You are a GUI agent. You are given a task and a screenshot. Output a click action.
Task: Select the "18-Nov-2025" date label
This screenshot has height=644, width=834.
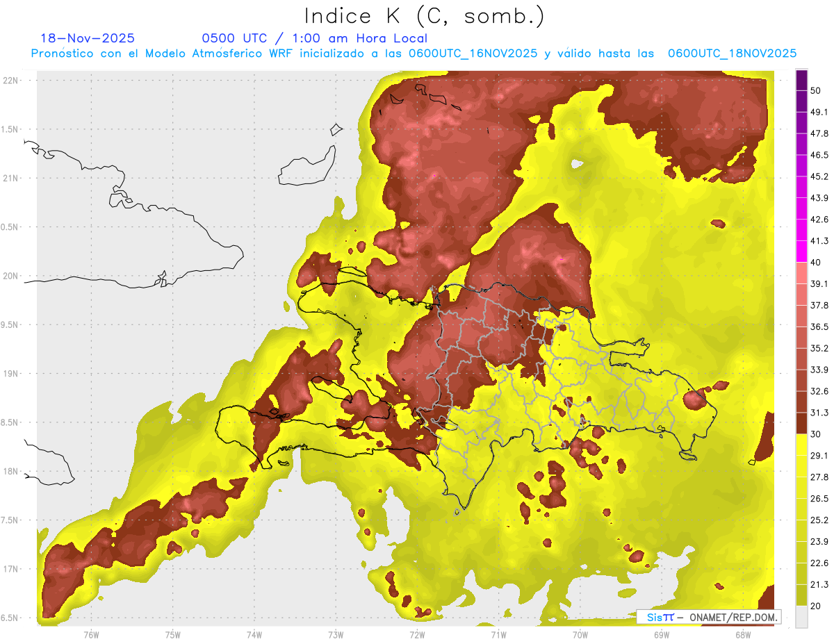click(88, 38)
